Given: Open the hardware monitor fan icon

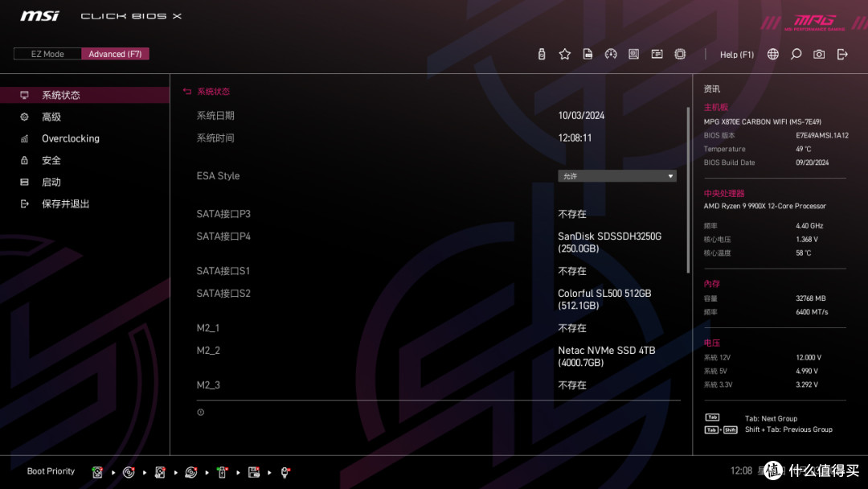Looking at the screenshot, I should (x=634, y=54).
